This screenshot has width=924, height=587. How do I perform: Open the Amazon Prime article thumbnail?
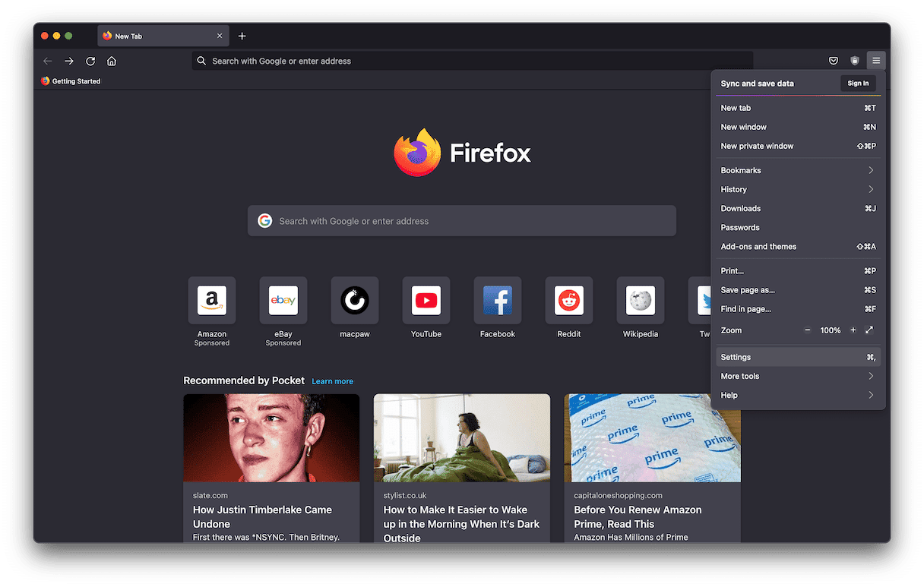(652, 438)
